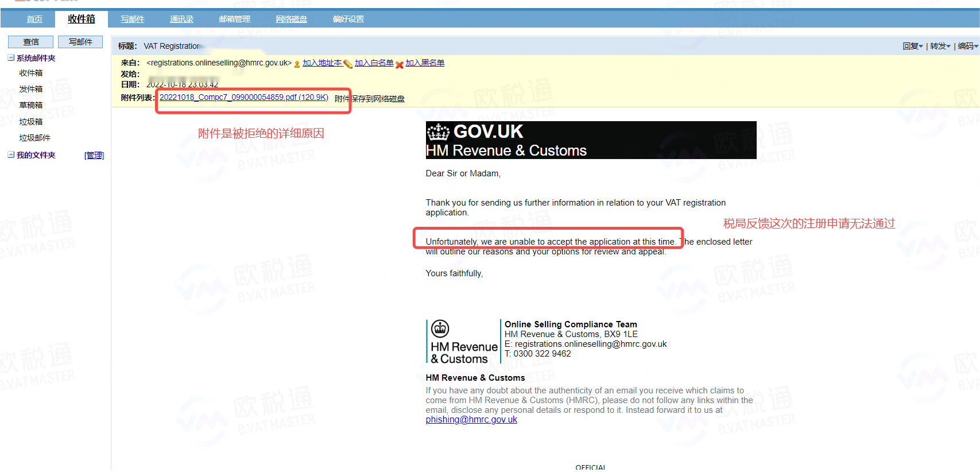Go to the 首页 home tab

click(34, 19)
